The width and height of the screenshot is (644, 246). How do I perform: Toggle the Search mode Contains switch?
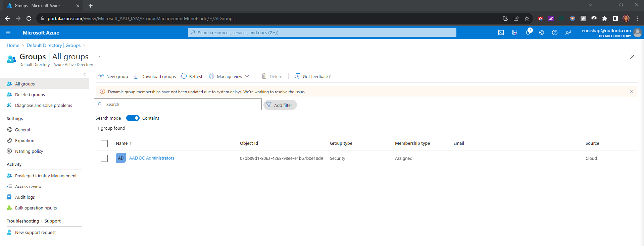click(x=133, y=118)
